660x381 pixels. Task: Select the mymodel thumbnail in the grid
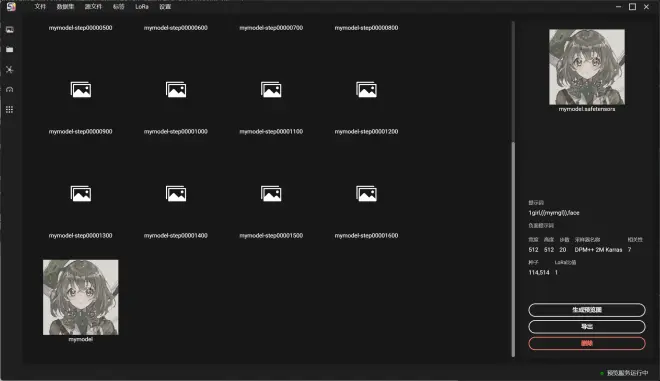(x=80, y=297)
